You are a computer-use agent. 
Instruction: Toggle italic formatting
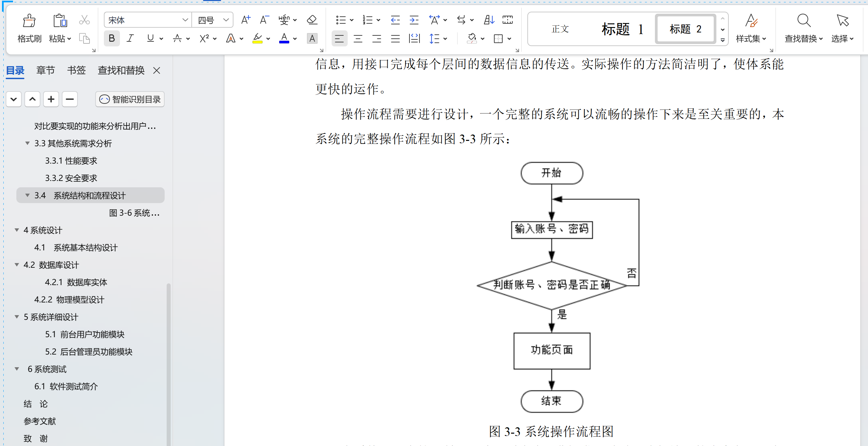130,39
